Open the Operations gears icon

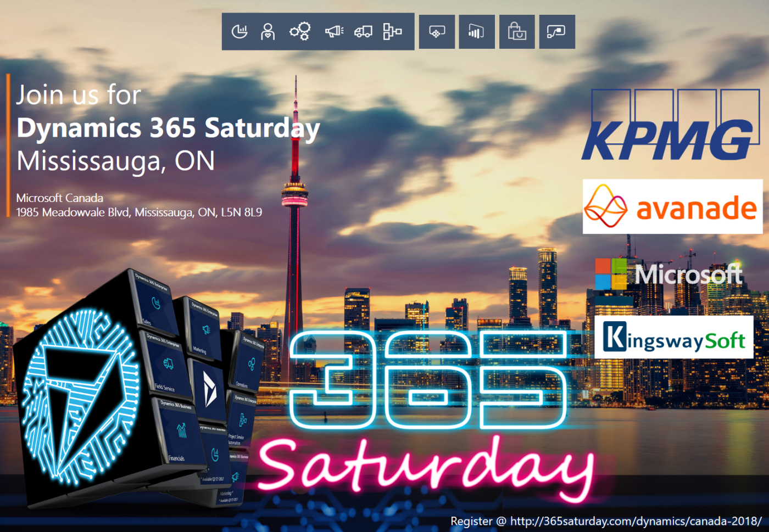point(300,31)
